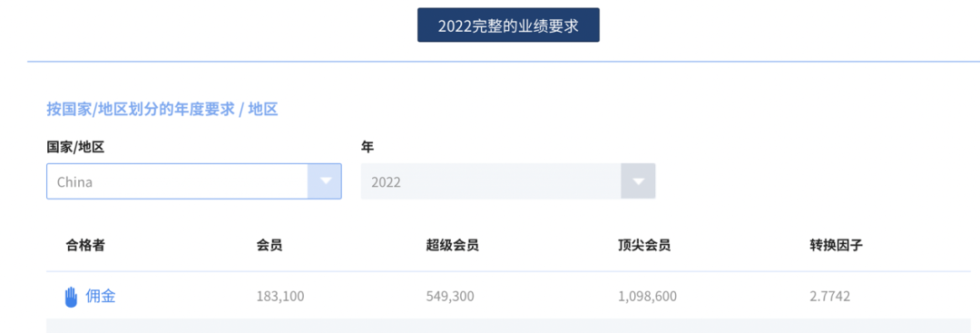Viewport: 980px width, 333px height.
Task: Click the 会员 column header
Action: (269, 246)
